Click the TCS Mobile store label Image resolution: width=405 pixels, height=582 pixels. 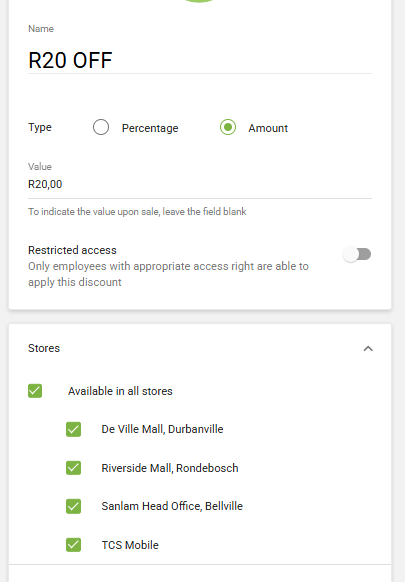pos(130,545)
